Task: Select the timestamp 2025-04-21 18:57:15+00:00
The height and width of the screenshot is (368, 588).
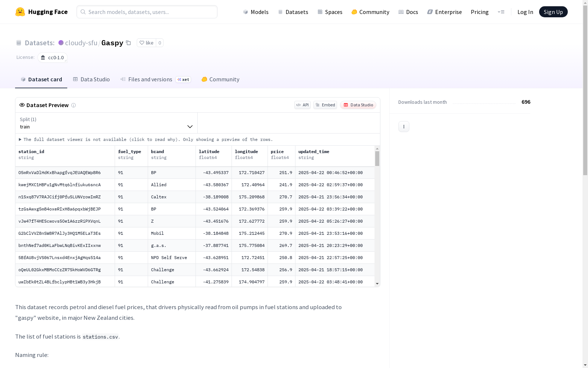Action: [335, 270]
